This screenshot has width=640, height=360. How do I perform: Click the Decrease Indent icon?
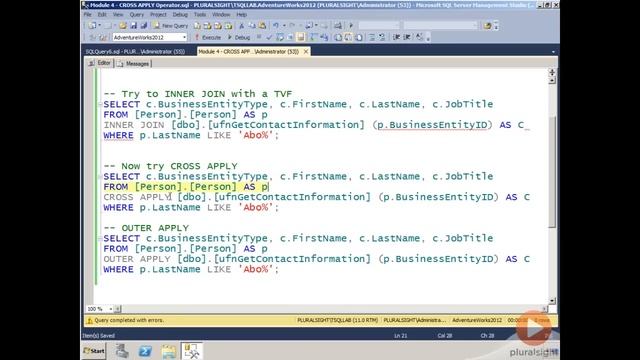click(397, 37)
